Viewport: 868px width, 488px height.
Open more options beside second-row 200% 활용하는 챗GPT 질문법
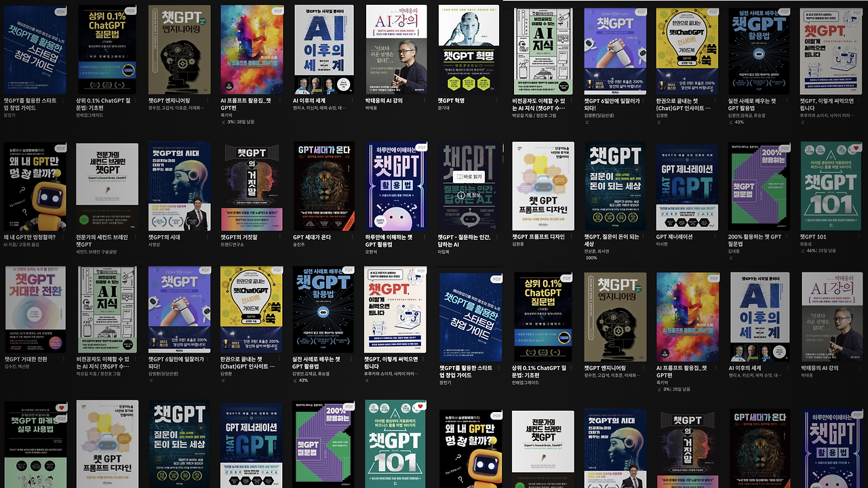tap(787, 237)
